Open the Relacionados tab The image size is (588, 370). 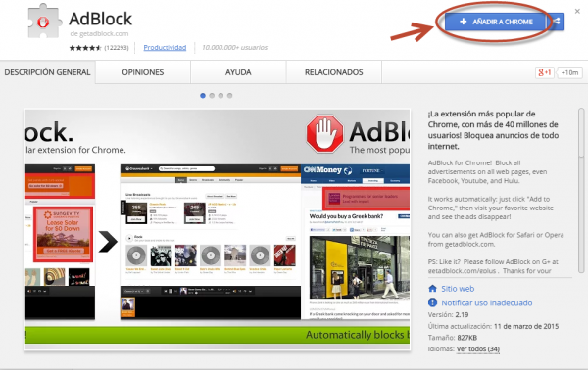tap(334, 72)
